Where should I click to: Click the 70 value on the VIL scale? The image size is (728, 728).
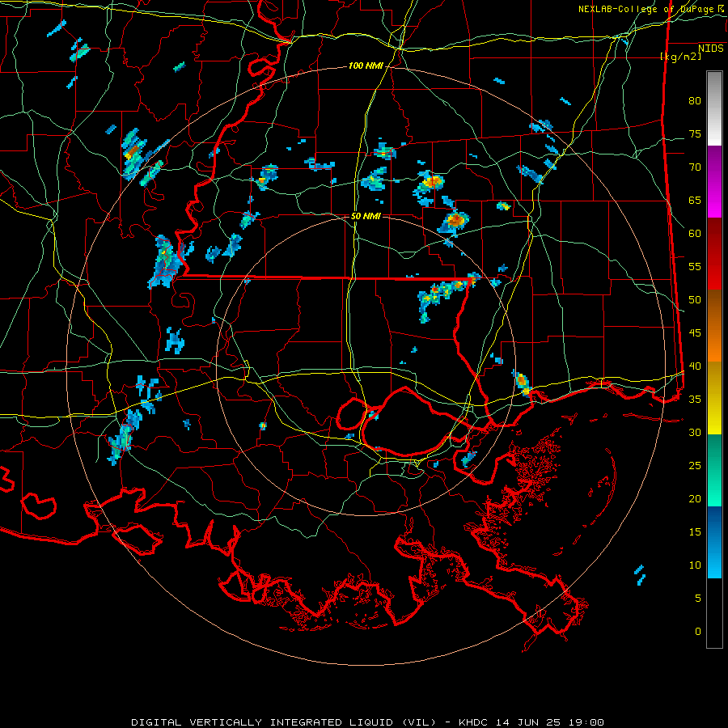pyautogui.click(x=695, y=167)
